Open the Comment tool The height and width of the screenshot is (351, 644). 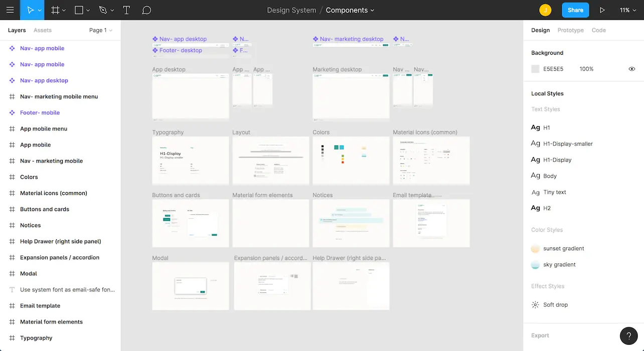pyautogui.click(x=146, y=10)
